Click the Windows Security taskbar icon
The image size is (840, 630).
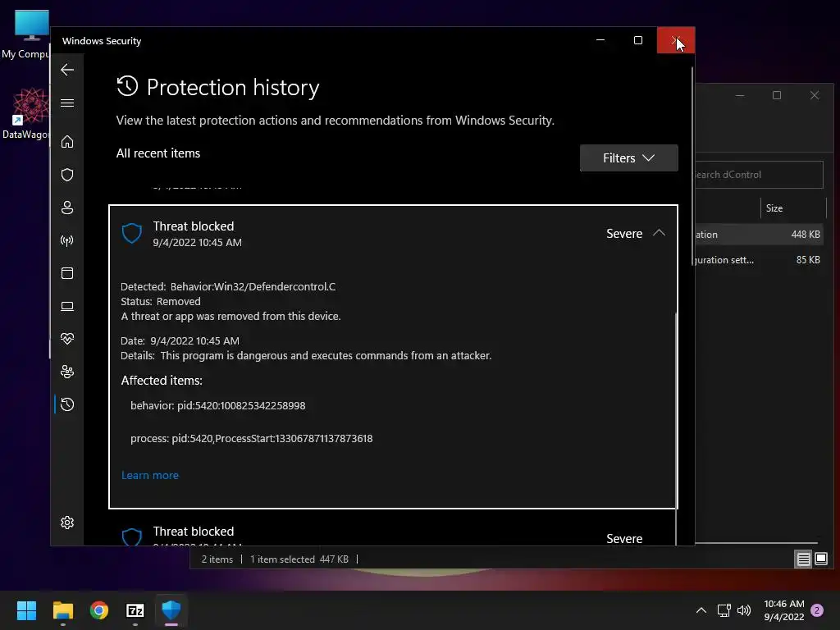171,610
